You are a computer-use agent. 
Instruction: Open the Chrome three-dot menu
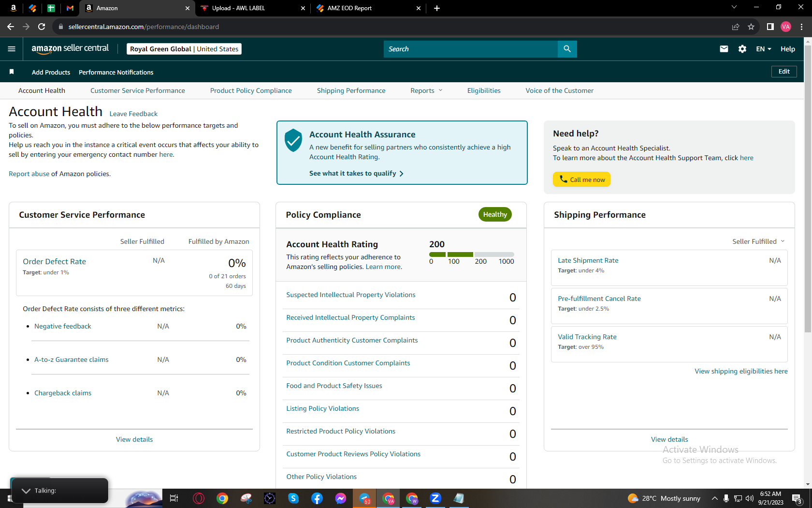[801, 27]
